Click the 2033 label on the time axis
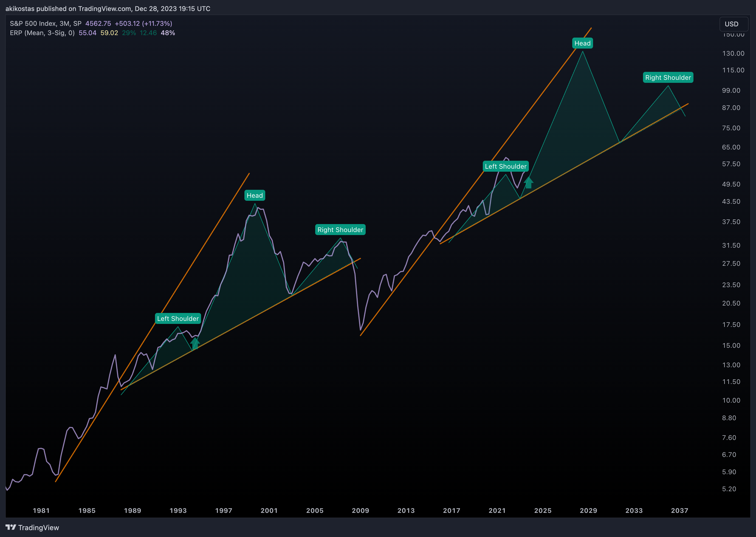 [634, 511]
